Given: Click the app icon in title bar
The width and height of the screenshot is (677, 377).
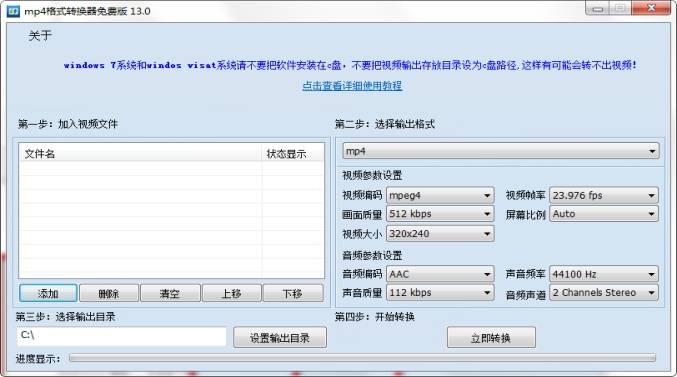Looking at the screenshot, I should click(13, 11).
